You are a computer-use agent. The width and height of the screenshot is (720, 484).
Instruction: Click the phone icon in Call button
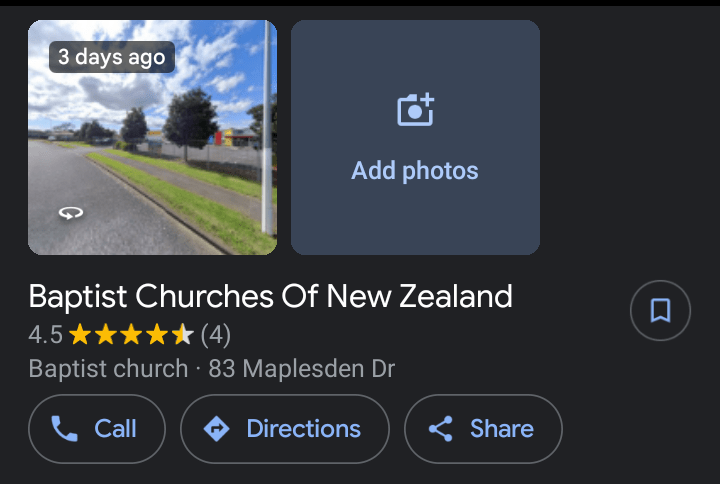[65, 429]
